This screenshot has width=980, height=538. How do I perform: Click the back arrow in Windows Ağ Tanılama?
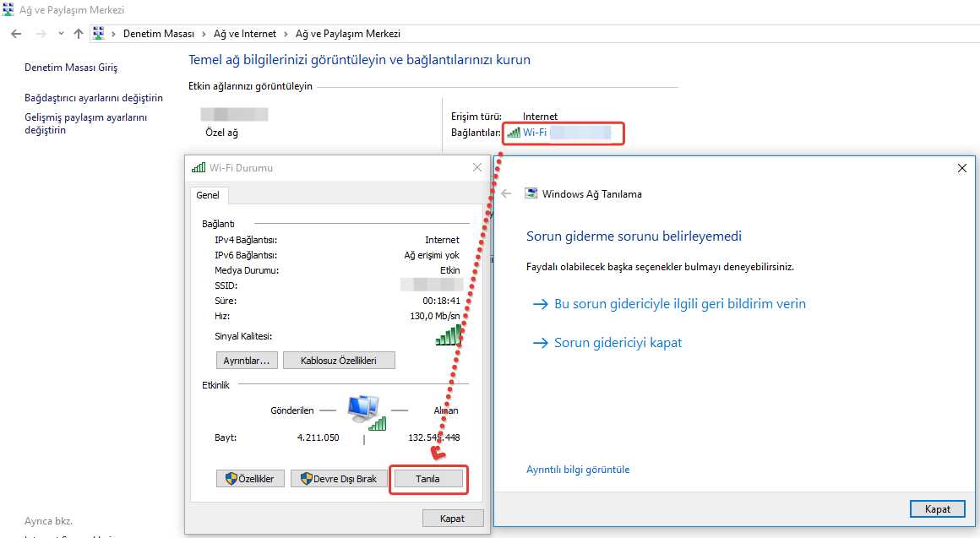[506, 193]
